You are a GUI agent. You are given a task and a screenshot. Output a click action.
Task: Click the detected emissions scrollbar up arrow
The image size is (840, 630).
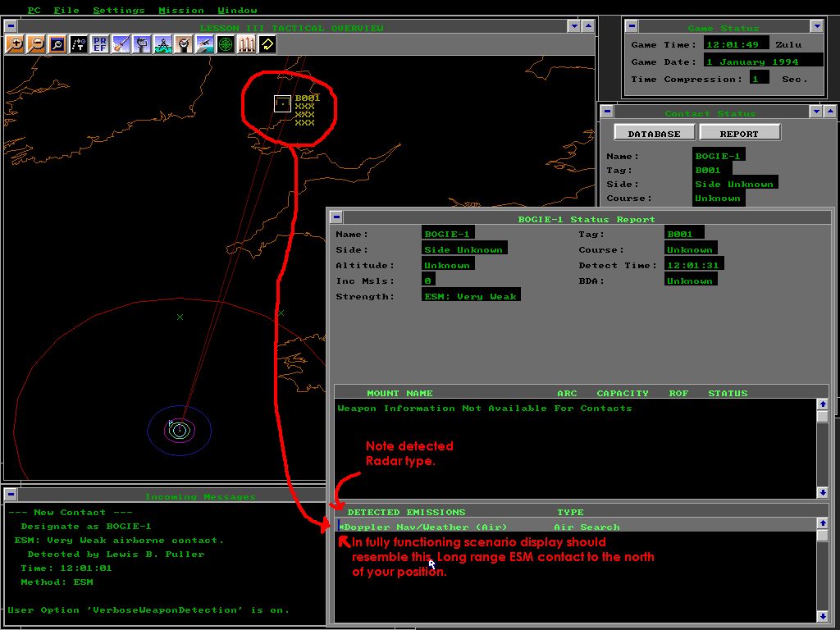[823, 523]
